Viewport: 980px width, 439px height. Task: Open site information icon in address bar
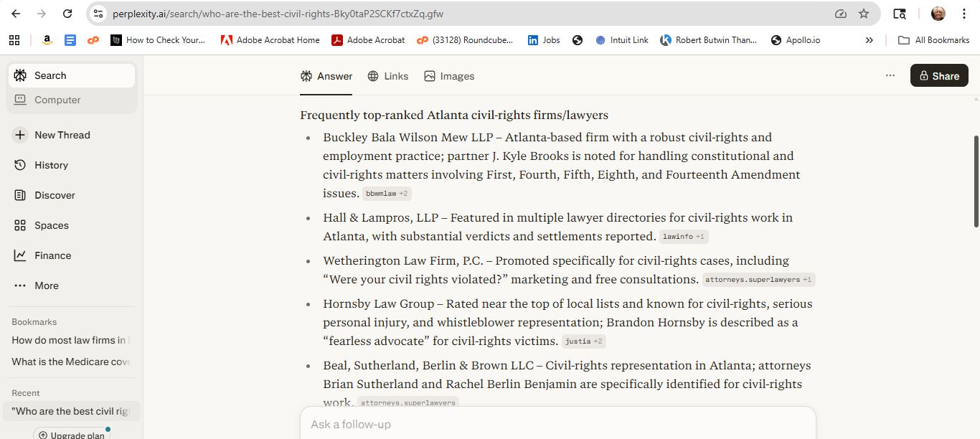point(99,14)
